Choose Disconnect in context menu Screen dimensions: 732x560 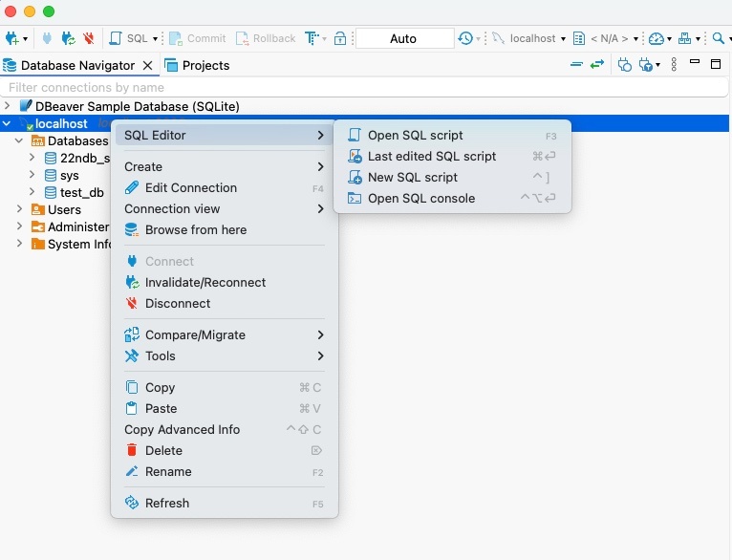[225, 303]
